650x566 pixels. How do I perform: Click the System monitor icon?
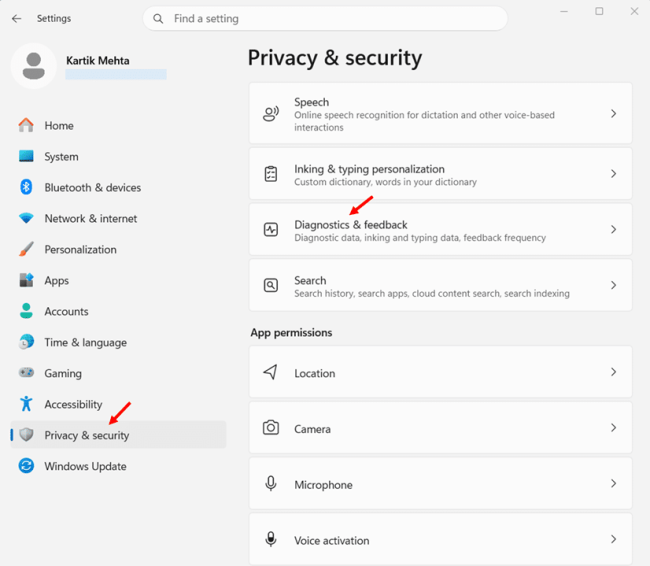click(26, 156)
